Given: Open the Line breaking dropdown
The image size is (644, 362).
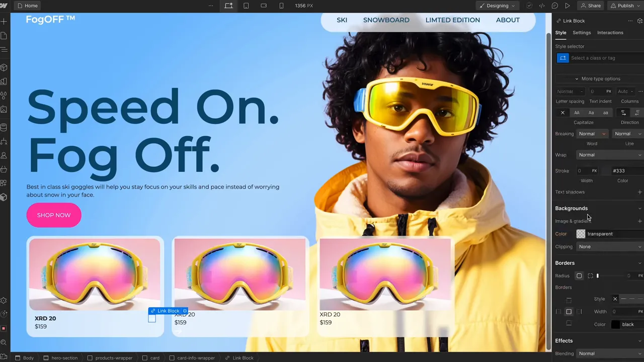Looking at the screenshot, I should 628,134.
